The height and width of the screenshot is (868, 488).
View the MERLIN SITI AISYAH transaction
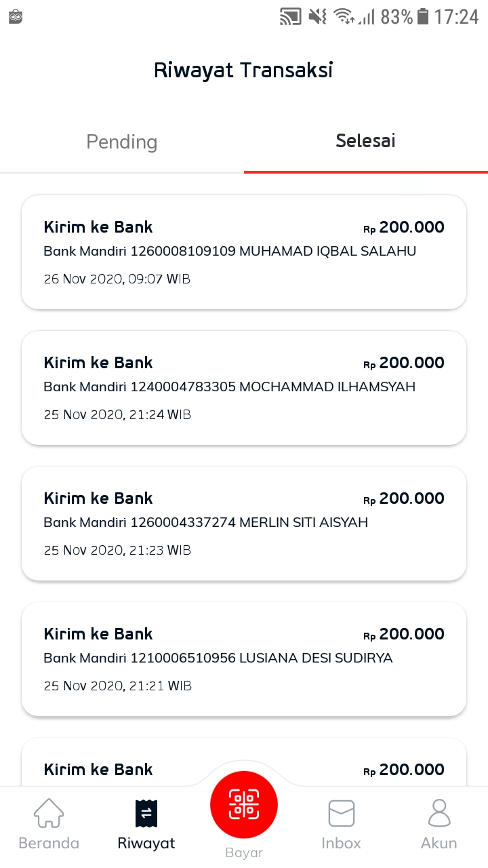pos(244,524)
